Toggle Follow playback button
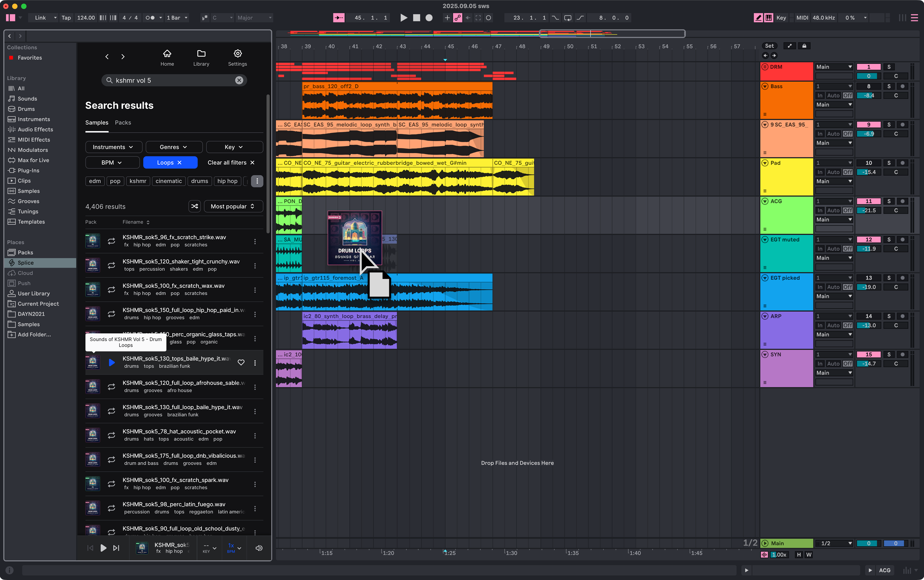Viewport: 924px width, 580px height. 339,18
